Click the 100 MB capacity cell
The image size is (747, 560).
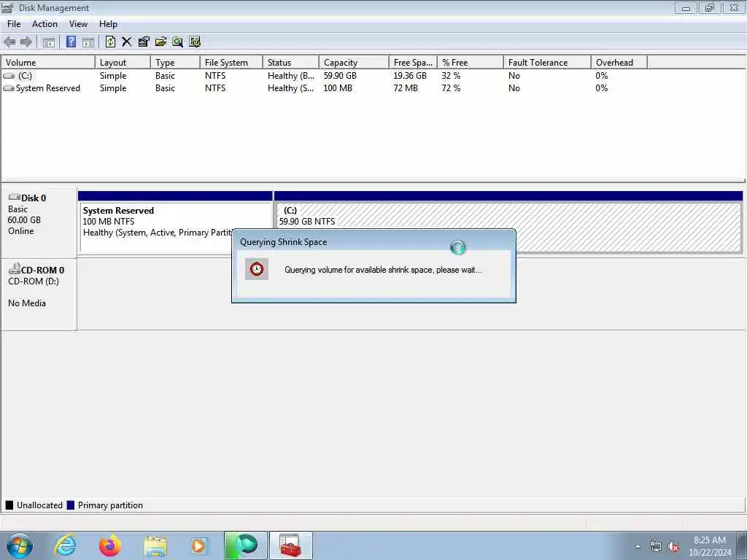pyautogui.click(x=338, y=88)
